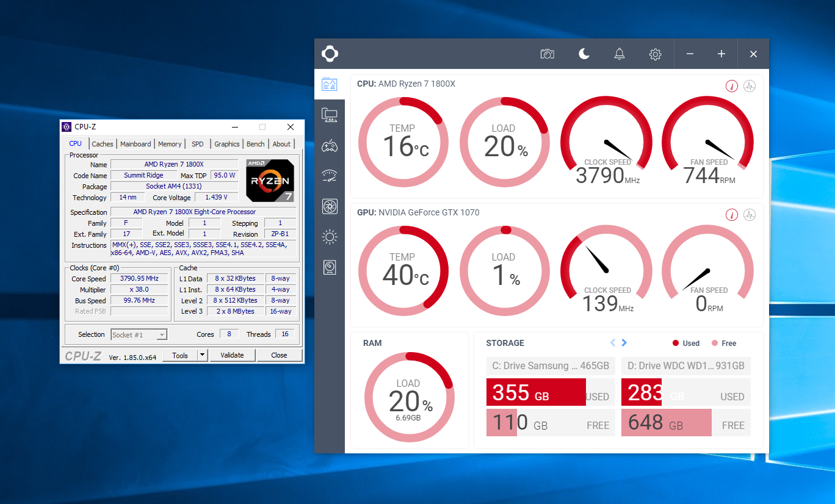835x504 pixels.
Task: Click the CPU LOAD 20% gauge
Action: point(504,142)
